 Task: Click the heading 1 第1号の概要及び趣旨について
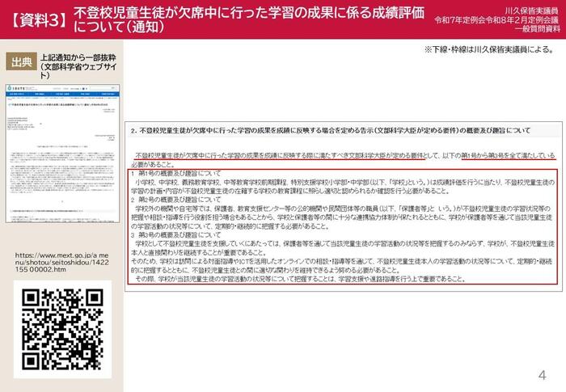click(x=178, y=173)
